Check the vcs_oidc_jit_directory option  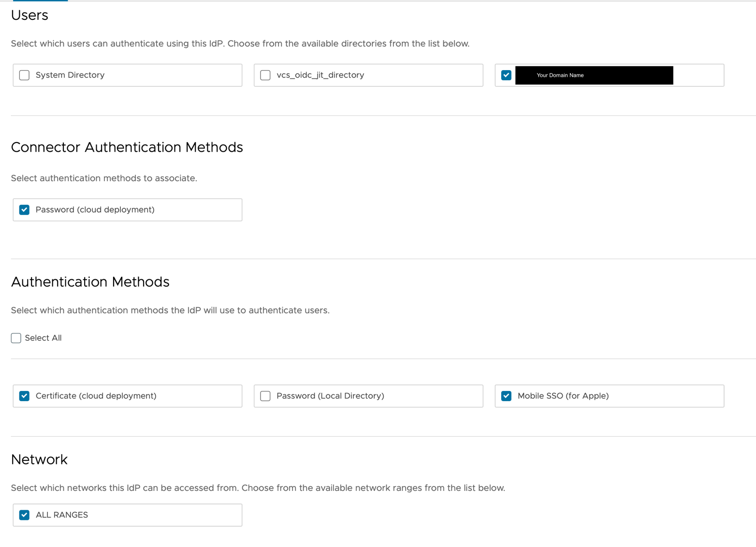(x=265, y=75)
